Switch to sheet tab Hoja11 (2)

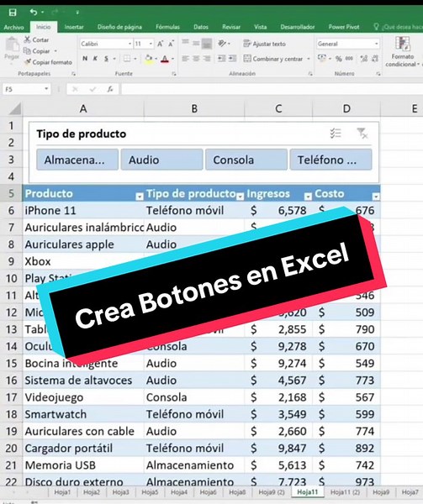[345, 492]
